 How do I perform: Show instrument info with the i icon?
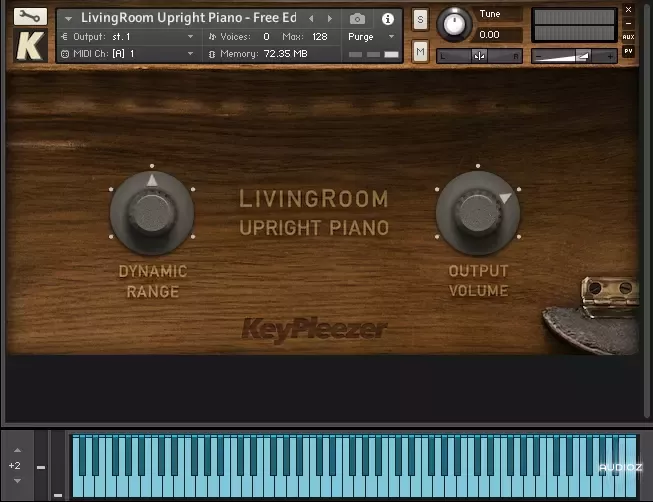coord(387,18)
